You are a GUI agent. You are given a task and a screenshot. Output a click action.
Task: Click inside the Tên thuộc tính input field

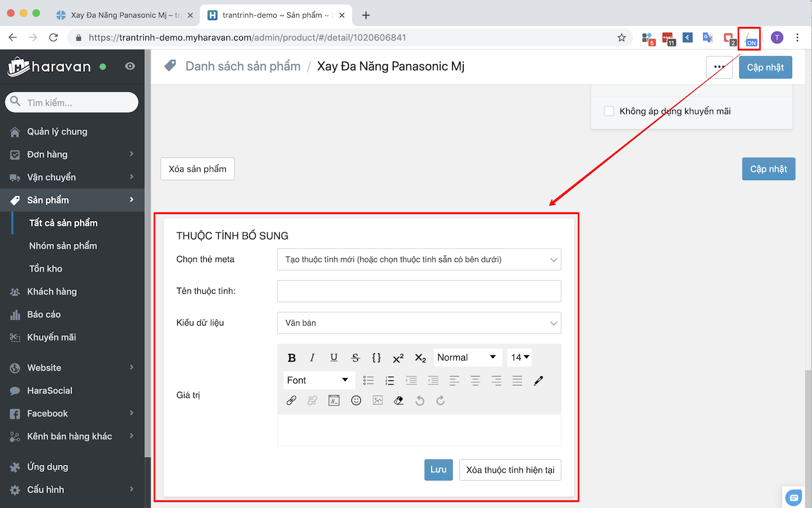419,291
